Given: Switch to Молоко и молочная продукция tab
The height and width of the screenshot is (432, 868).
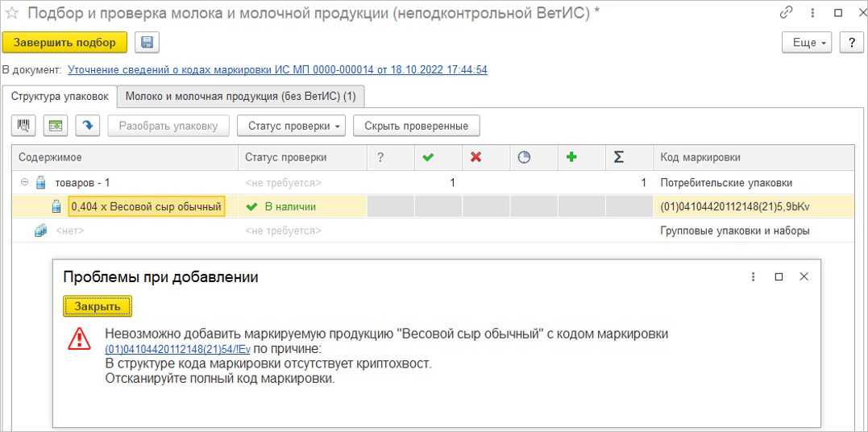Looking at the screenshot, I should (x=240, y=97).
